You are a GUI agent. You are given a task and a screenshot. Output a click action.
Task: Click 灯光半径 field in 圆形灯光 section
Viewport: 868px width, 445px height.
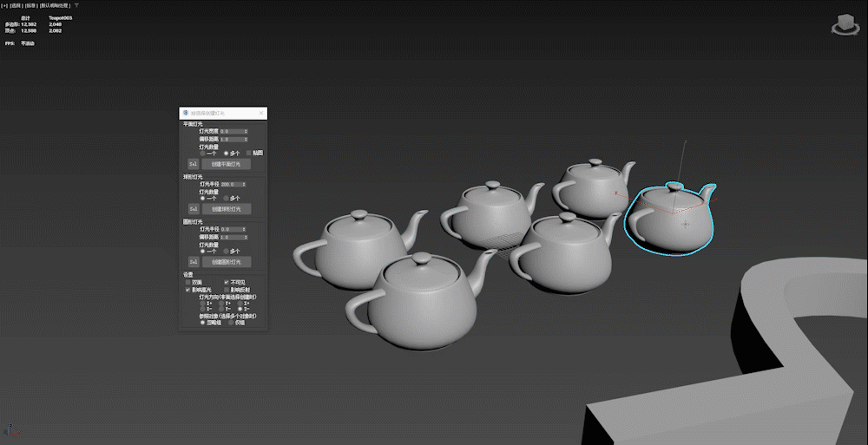[231, 229]
